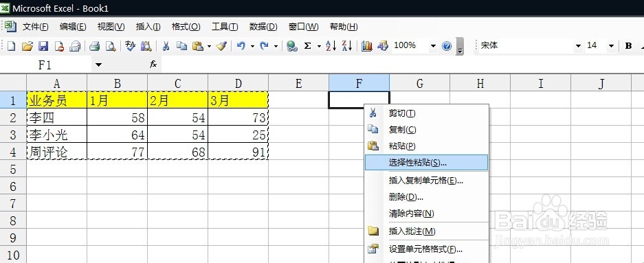644x263 pixels.
Task: Choose 插入复制单元格(E)... from context menu
Action: [x=426, y=181]
